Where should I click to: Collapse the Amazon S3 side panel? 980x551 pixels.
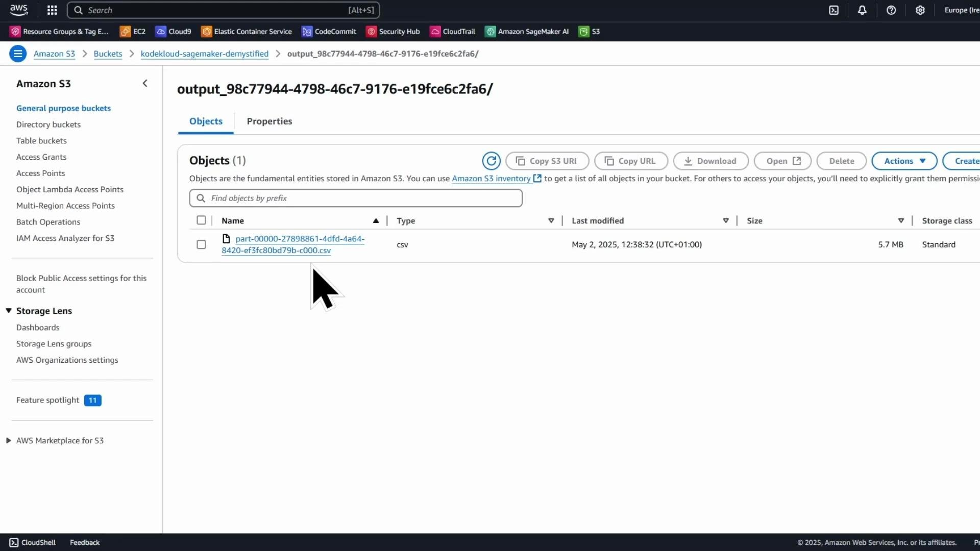145,83
